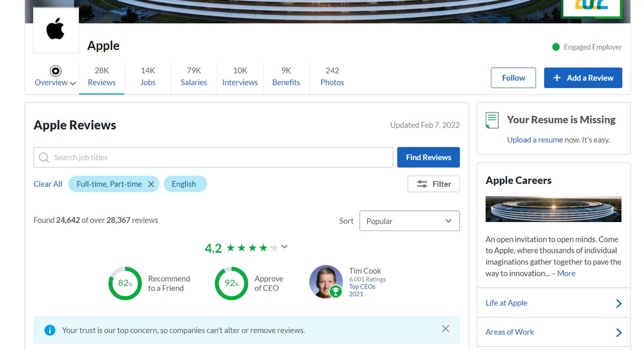Remove the Full-time, Part-time filter chip

click(151, 184)
